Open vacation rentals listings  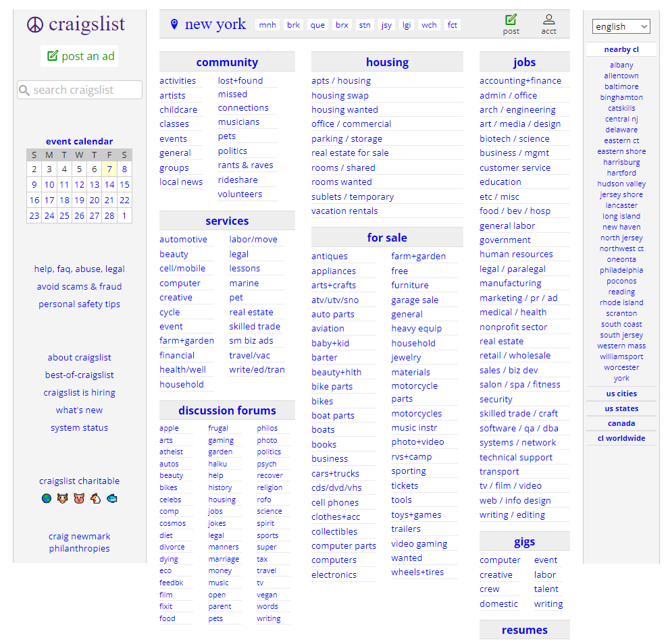click(344, 211)
